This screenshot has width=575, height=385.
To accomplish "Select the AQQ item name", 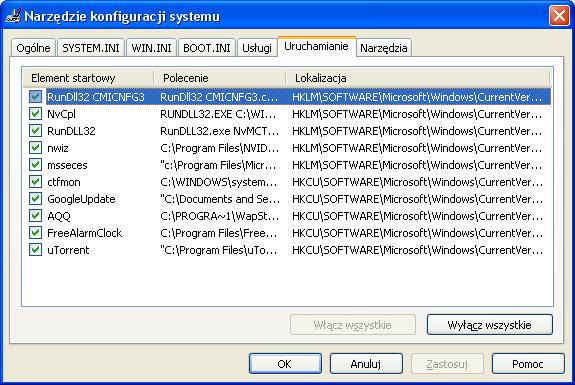I will 59,216.
